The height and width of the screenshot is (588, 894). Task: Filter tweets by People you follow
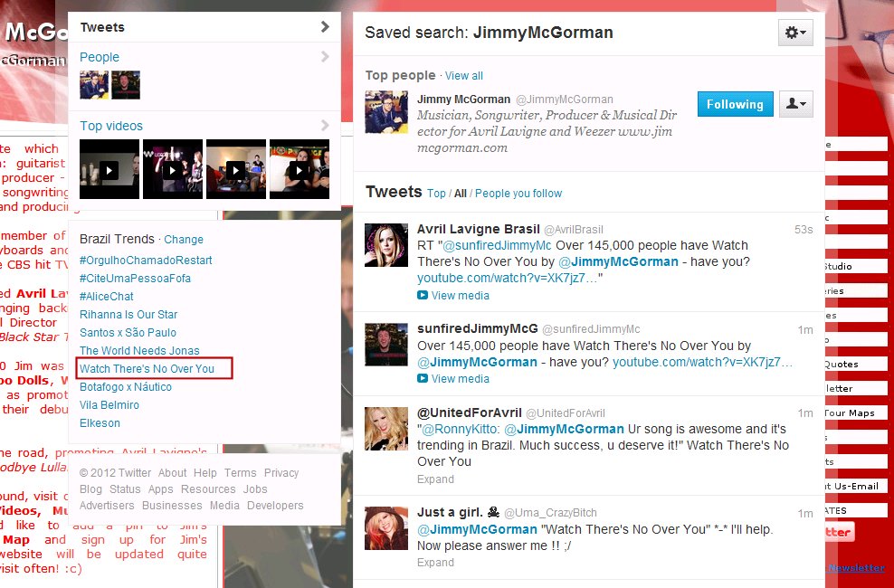coord(518,194)
